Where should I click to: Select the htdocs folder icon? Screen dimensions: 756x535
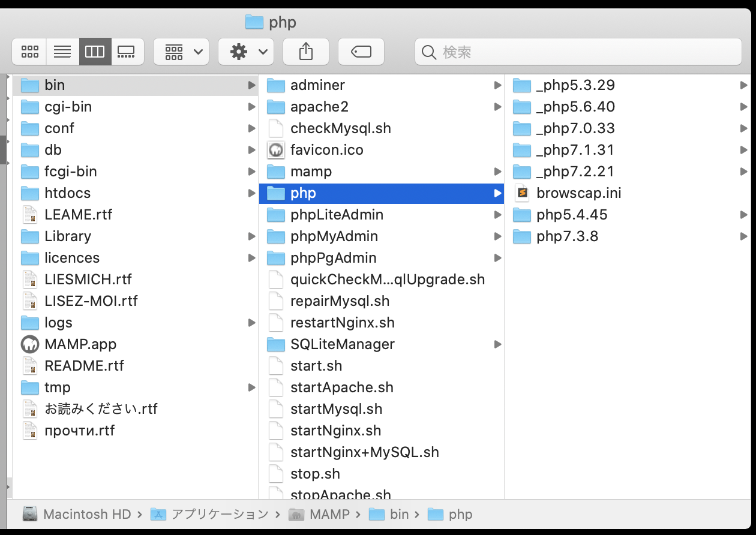click(x=30, y=193)
